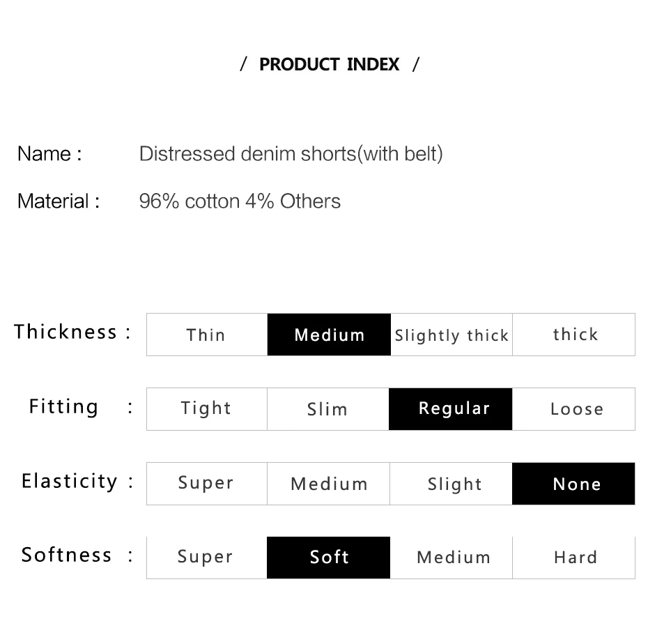Screen dimensions: 648x644
Task: Pick None in the Elasticity row
Action: point(573,484)
